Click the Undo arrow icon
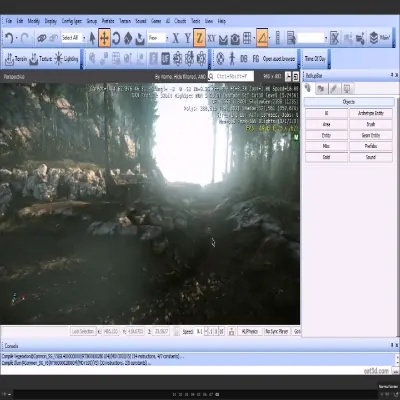This screenshot has height=400, width=400. 9,38
